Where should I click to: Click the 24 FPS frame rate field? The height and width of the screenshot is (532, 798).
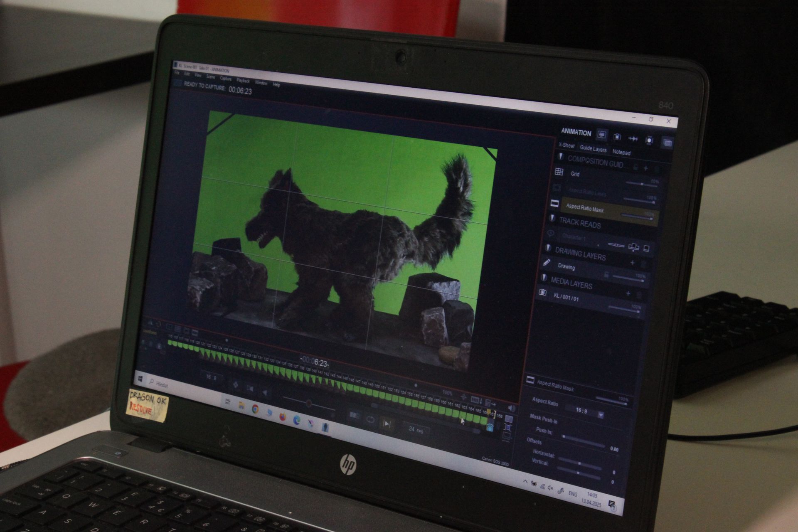(x=415, y=430)
